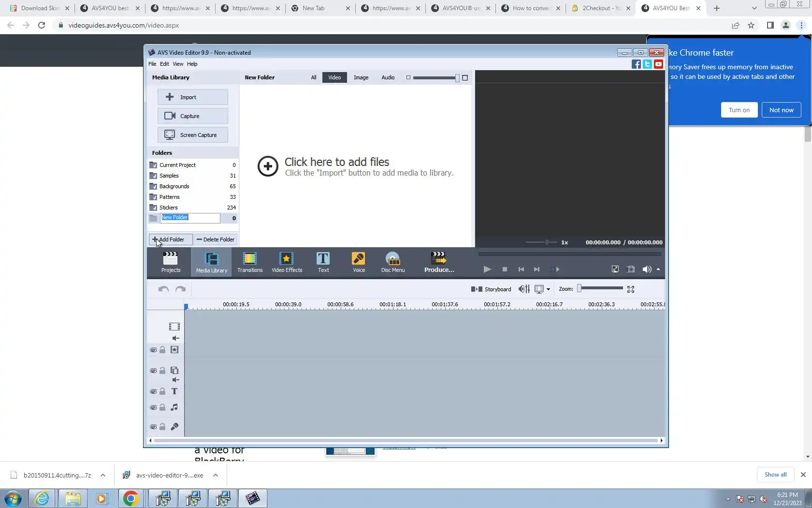The image size is (812, 508).
Task: Open the Video Effects section
Action: pyautogui.click(x=287, y=262)
